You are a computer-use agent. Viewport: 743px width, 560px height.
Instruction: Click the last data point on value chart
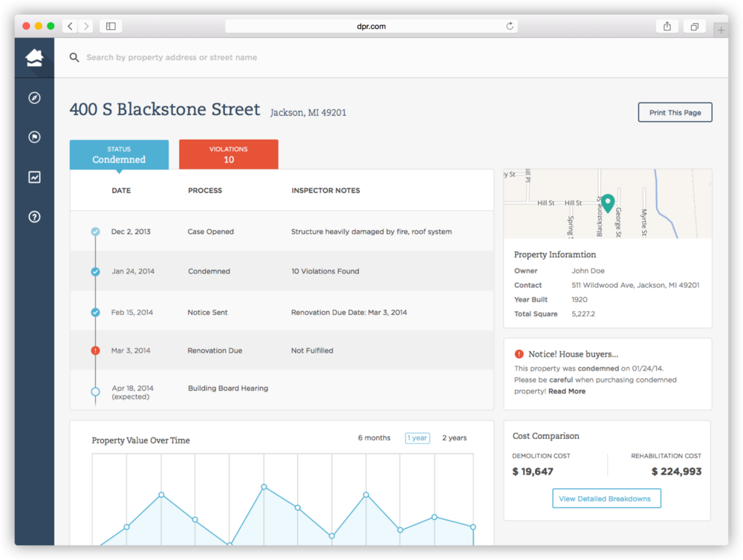click(473, 527)
